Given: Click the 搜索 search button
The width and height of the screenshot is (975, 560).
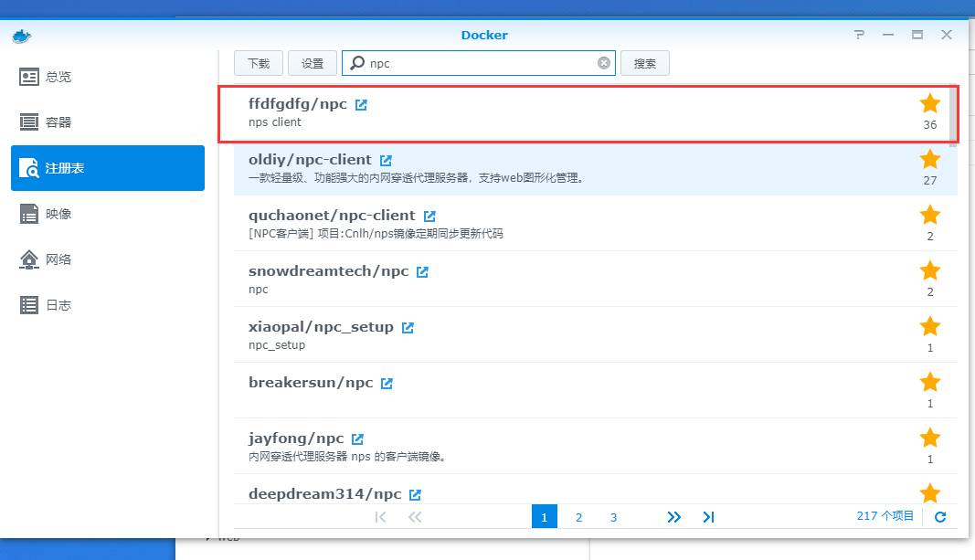Looking at the screenshot, I should point(645,63).
